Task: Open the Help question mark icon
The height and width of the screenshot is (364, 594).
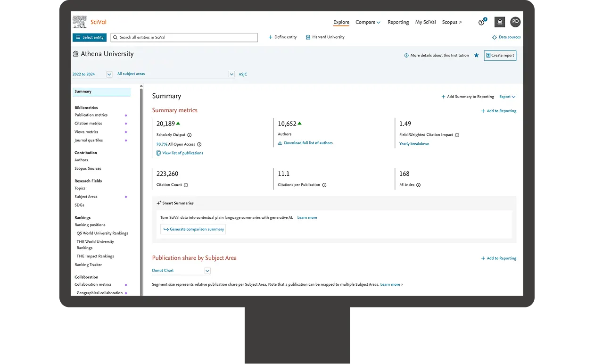Action: click(480, 23)
